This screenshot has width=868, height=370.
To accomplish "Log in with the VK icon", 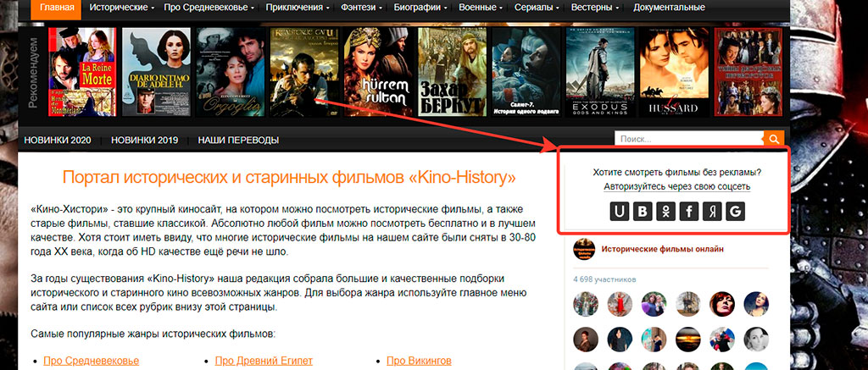I will click(643, 212).
